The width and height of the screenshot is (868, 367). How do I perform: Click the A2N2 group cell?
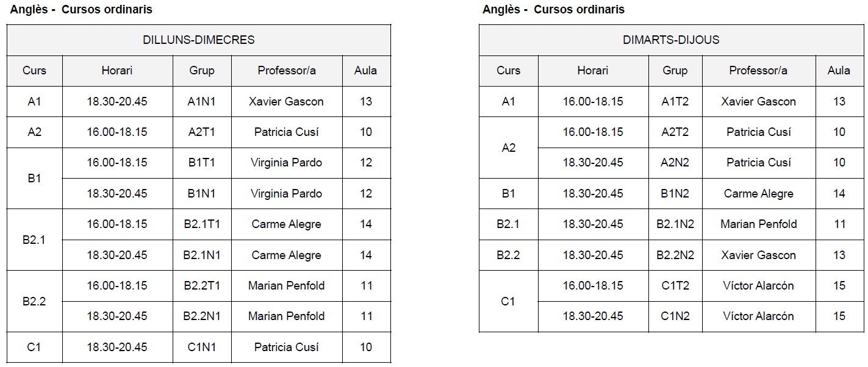tap(675, 163)
